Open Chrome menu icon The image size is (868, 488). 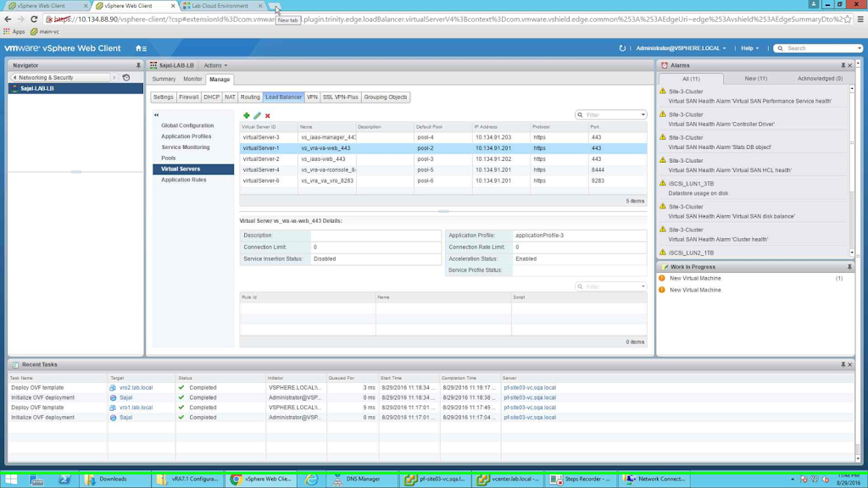tap(861, 19)
